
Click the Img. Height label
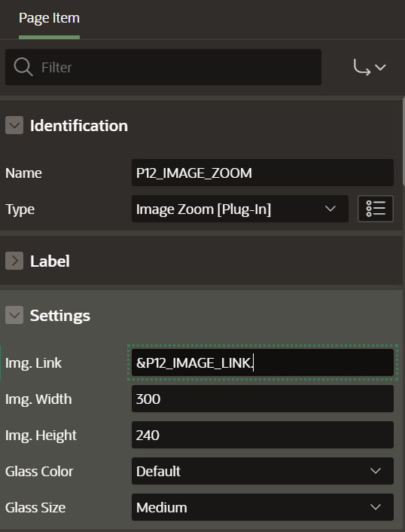[41, 436]
